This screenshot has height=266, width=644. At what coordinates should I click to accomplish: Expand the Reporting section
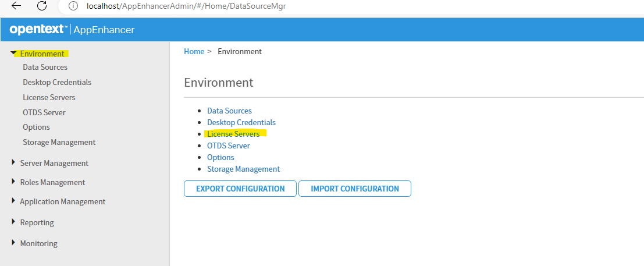pyautogui.click(x=14, y=222)
